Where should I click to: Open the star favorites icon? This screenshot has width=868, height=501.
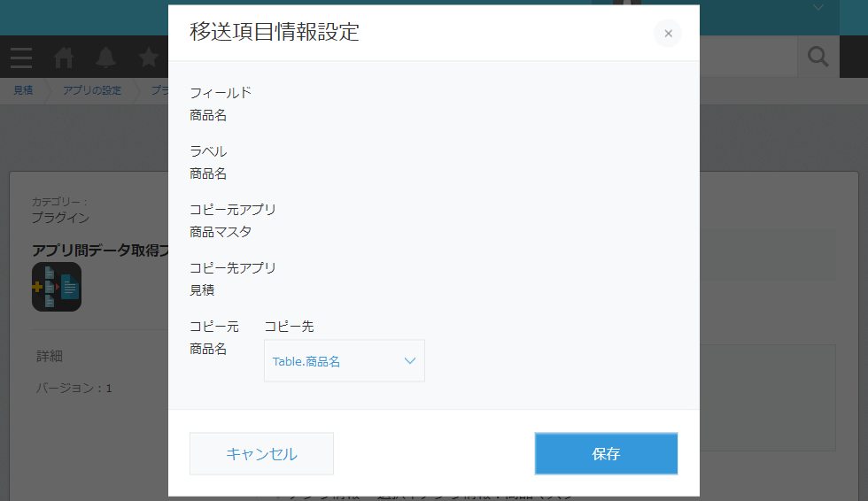point(149,57)
